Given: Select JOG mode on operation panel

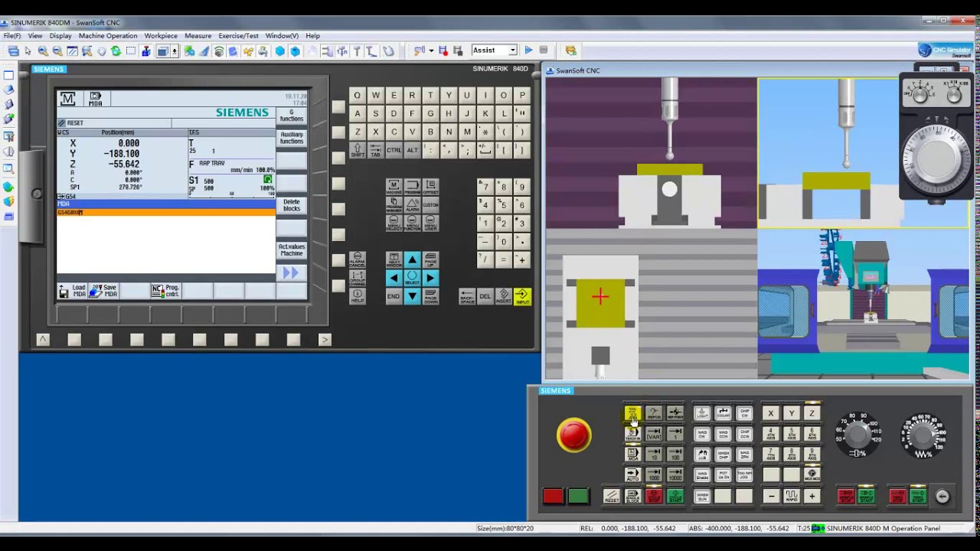Looking at the screenshot, I should coord(632,413).
